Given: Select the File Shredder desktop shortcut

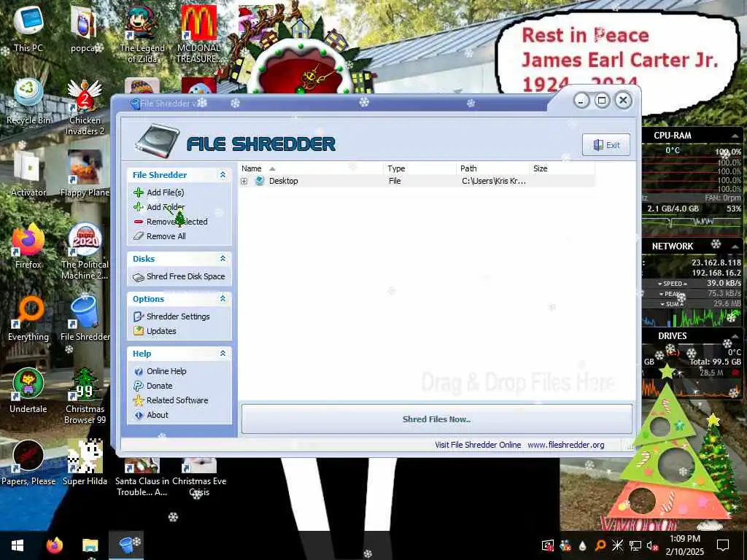Looking at the screenshot, I should [x=85, y=319].
